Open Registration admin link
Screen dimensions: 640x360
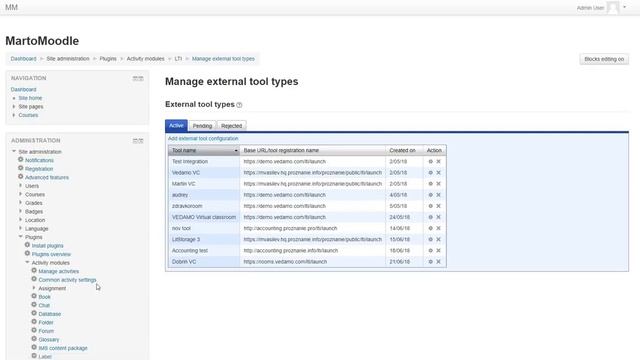pyautogui.click(x=39, y=169)
